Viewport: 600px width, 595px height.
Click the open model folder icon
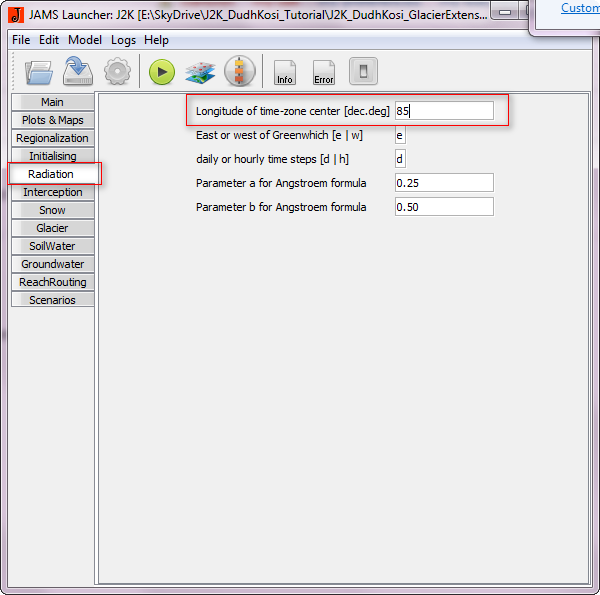[x=39, y=72]
